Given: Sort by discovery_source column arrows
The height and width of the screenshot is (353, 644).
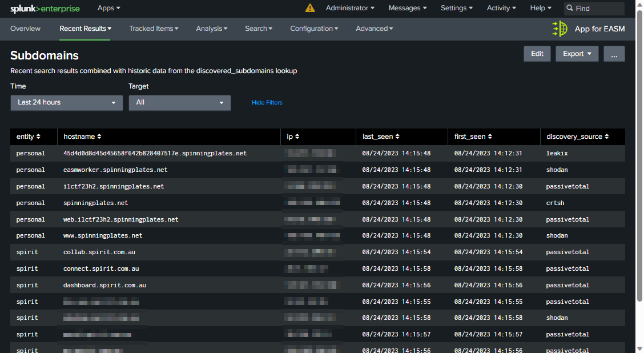Looking at the screenshot, I should click(x=607, y=137).
